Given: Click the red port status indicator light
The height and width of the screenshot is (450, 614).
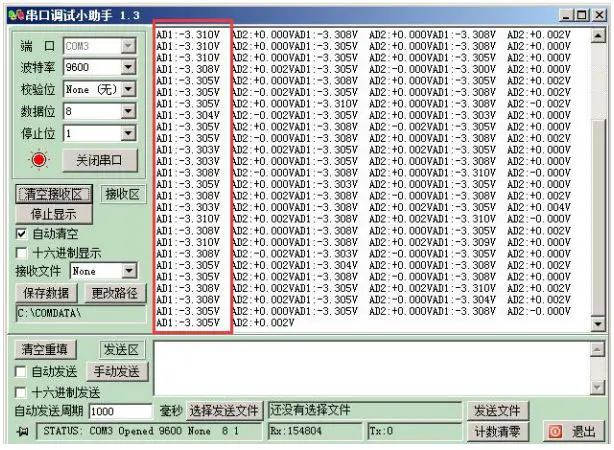Looking at the screenshot, I should [x=39, y=160].
